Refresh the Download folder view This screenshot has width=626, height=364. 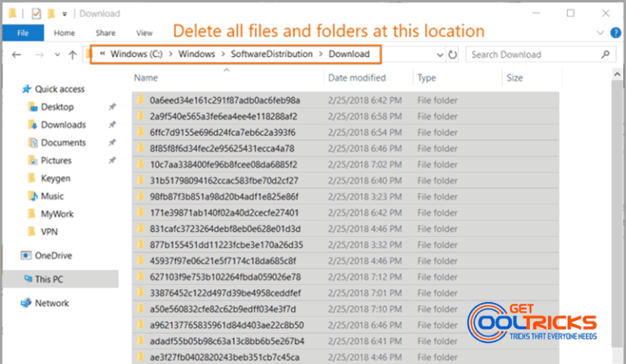click(452, 55)
